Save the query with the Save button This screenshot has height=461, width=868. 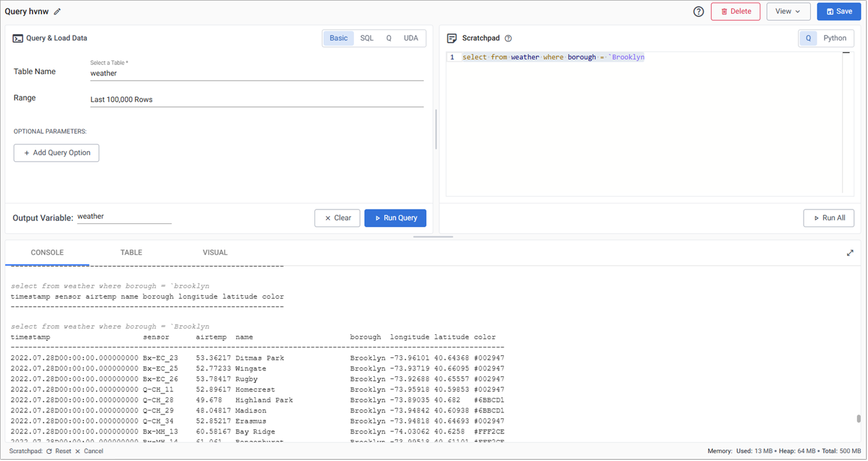coord(838,11)
